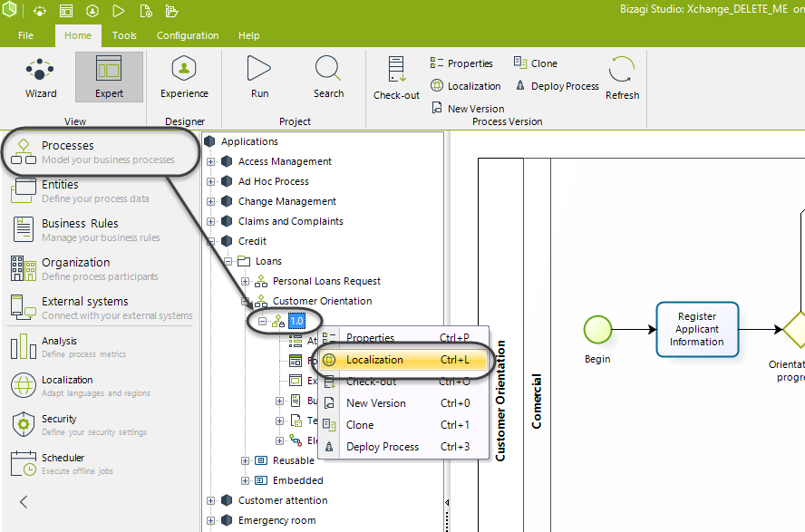Click Refresh in the ribbon

coord(622,78)
